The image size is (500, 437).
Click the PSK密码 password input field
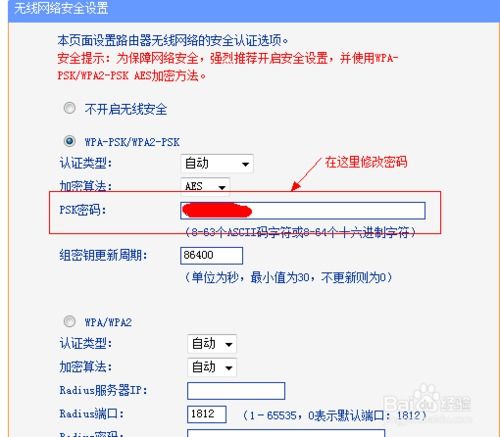303,211
